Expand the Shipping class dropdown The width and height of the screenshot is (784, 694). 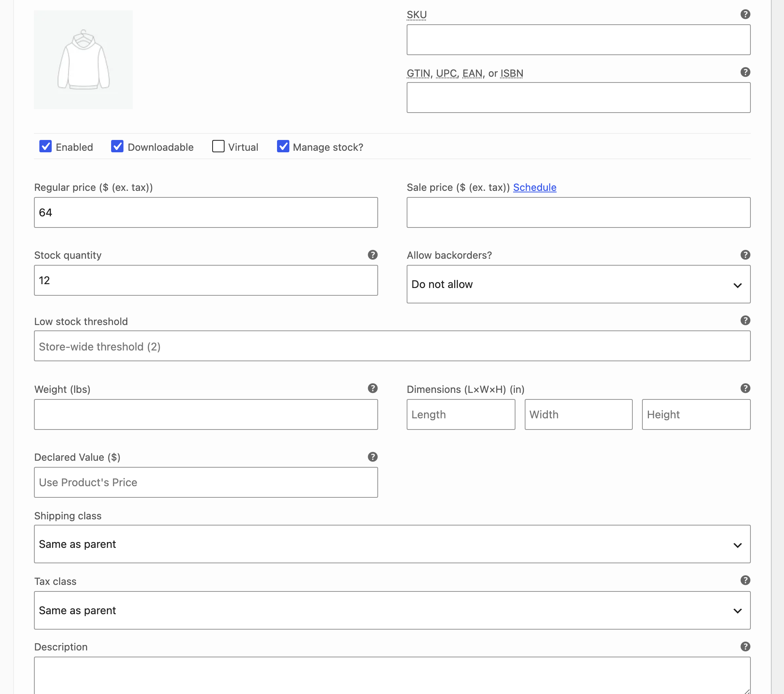(392, 544)
